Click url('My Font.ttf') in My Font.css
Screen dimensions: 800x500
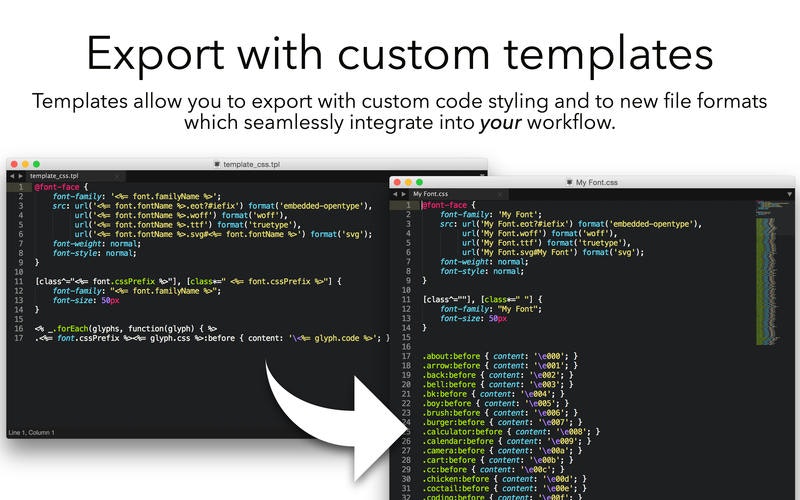coord(502,243)
